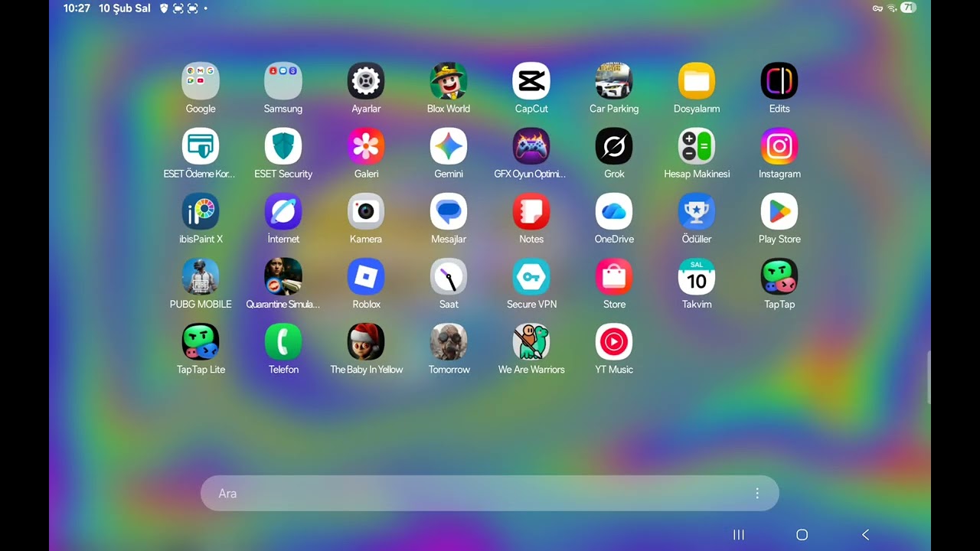The width and height of the screenshot is (980, 551).
Task: Launch Roblox app
Action: coord(366,276)
